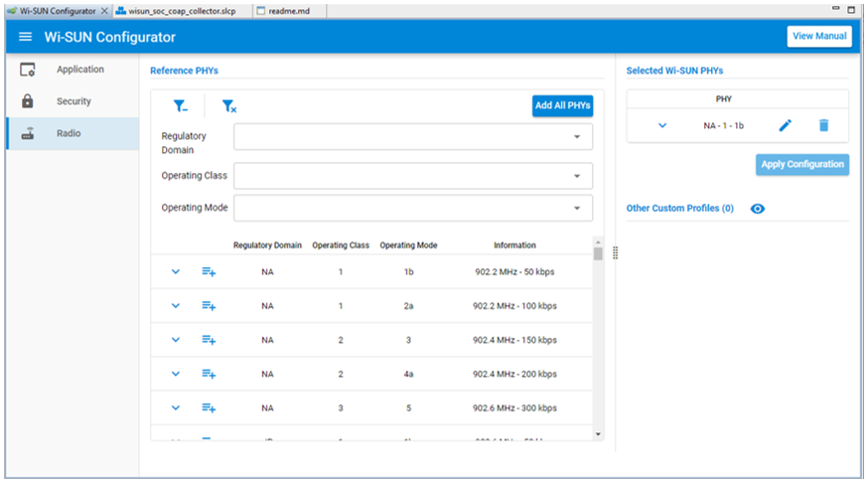Viewport: 868px width, 479px height.
Task: Minimize the editor view pane
Action: click(x=836, y=9)
